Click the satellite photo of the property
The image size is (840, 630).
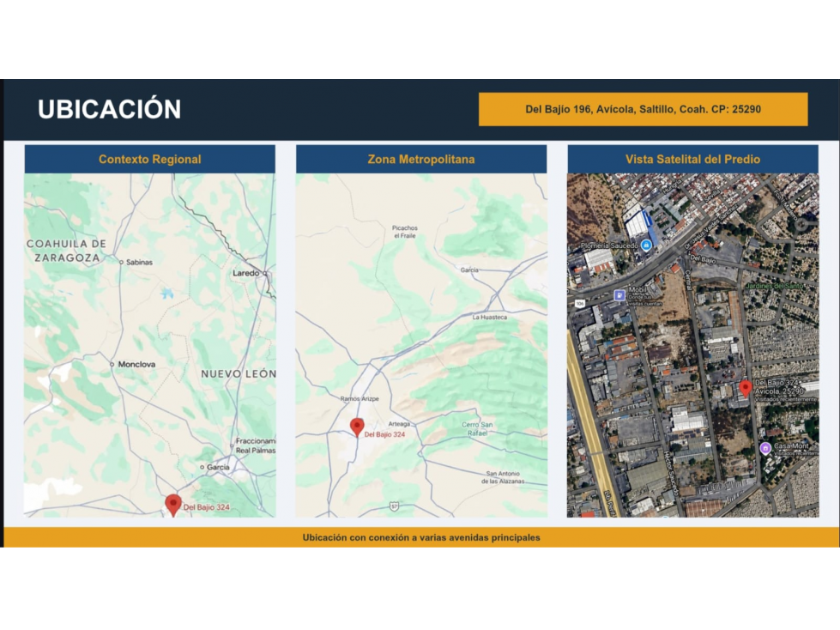(x=692, y=345)
